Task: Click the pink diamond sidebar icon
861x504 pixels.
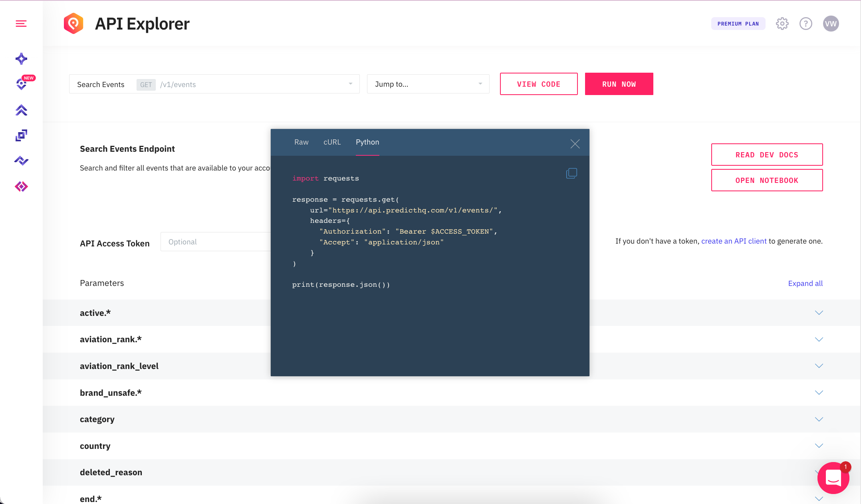Action: (x=21, y=187)
